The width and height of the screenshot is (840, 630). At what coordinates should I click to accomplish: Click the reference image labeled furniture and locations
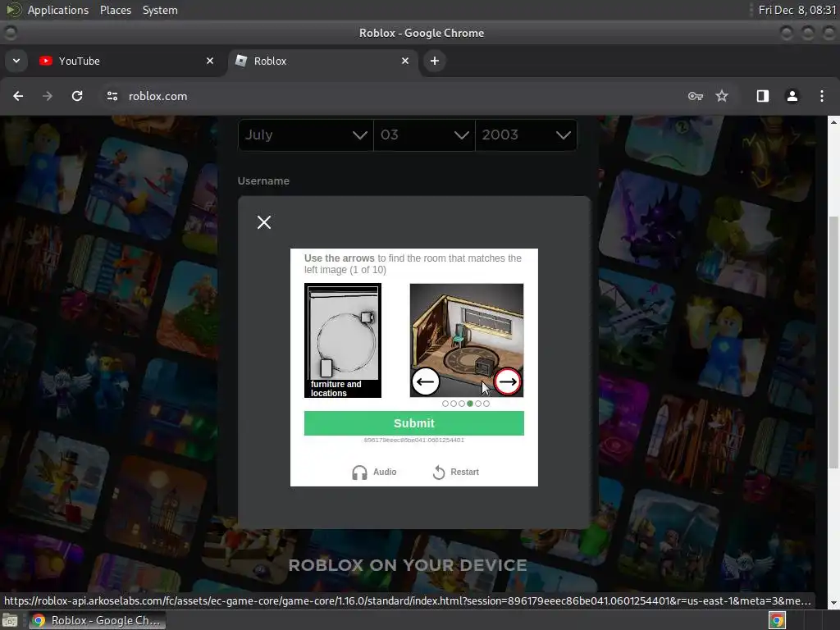(x=343, y=340)
